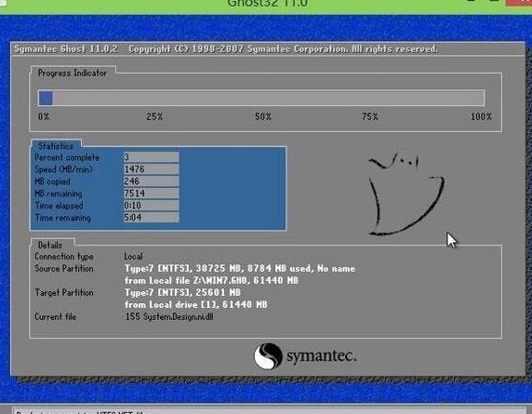The height and width of the screenshot is (414, 532).
Task: Click the 50% progress marker label
Action: (x=263, y=116)
